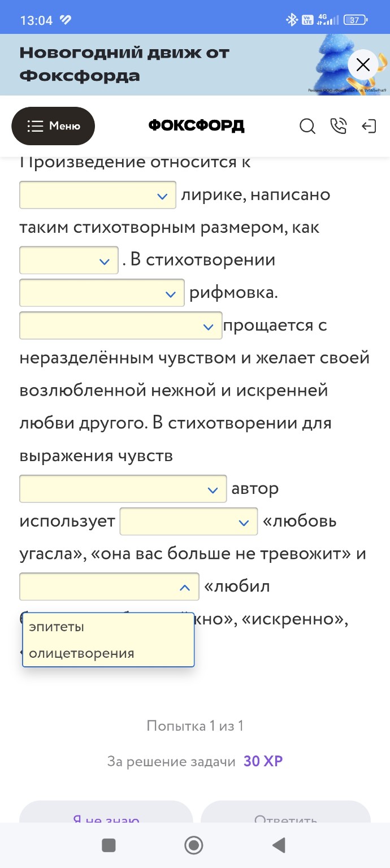Expand the dropdown after «использует»

click(188, 521)
